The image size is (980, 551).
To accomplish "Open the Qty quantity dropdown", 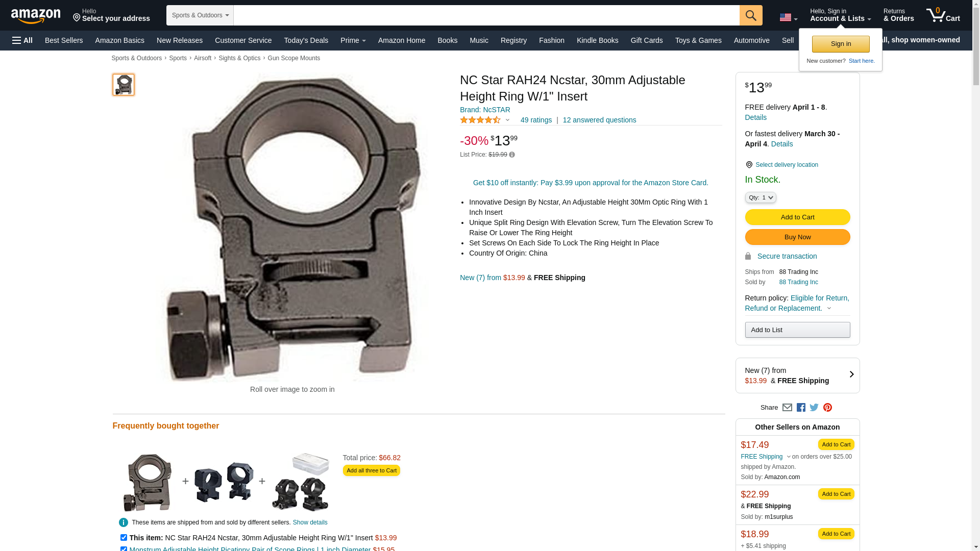I will (x=760, y=197).
